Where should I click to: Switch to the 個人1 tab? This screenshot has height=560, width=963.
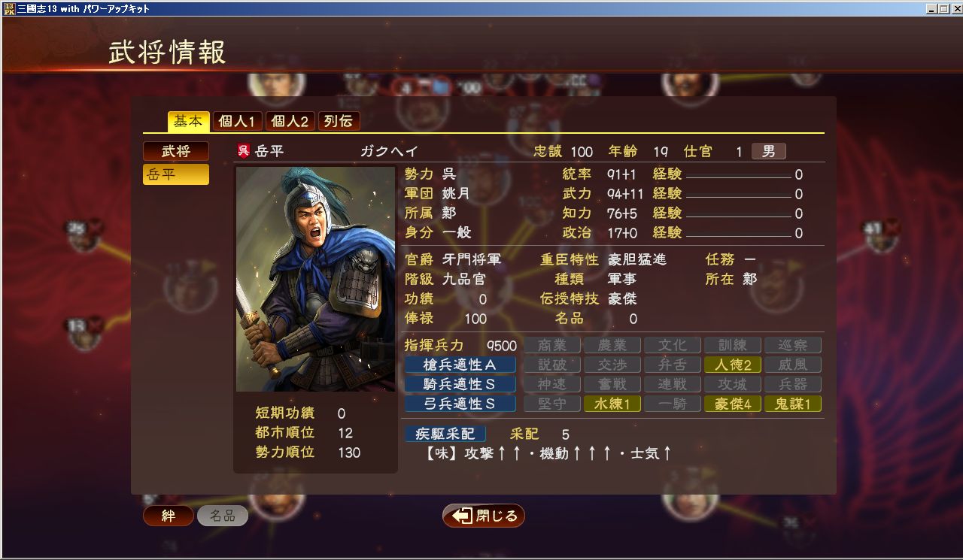pos(237,121)
